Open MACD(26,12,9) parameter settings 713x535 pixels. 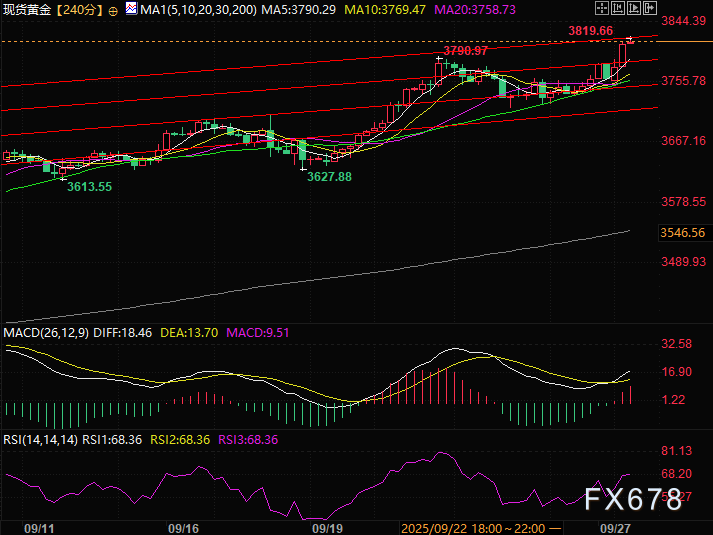47,332
